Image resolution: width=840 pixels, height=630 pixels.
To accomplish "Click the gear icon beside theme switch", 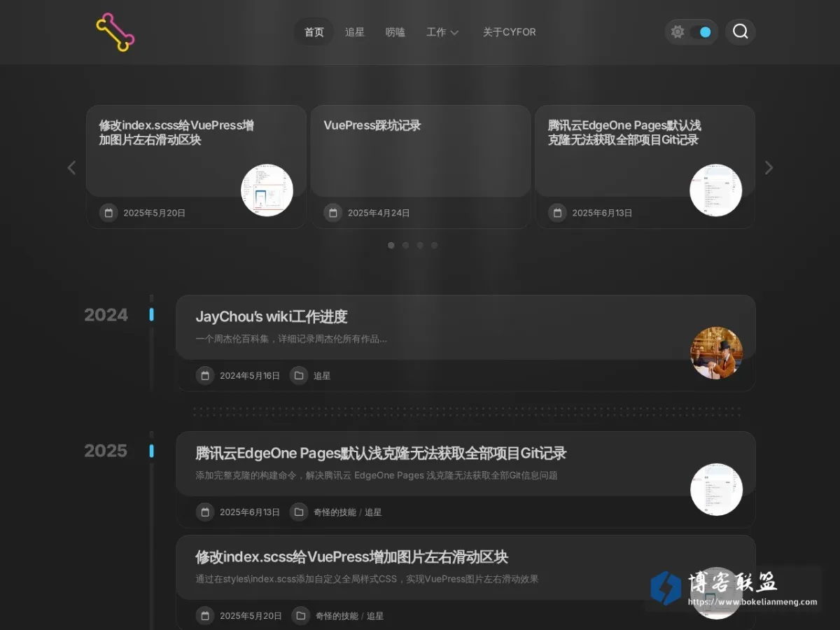I will tap(677, 31).
